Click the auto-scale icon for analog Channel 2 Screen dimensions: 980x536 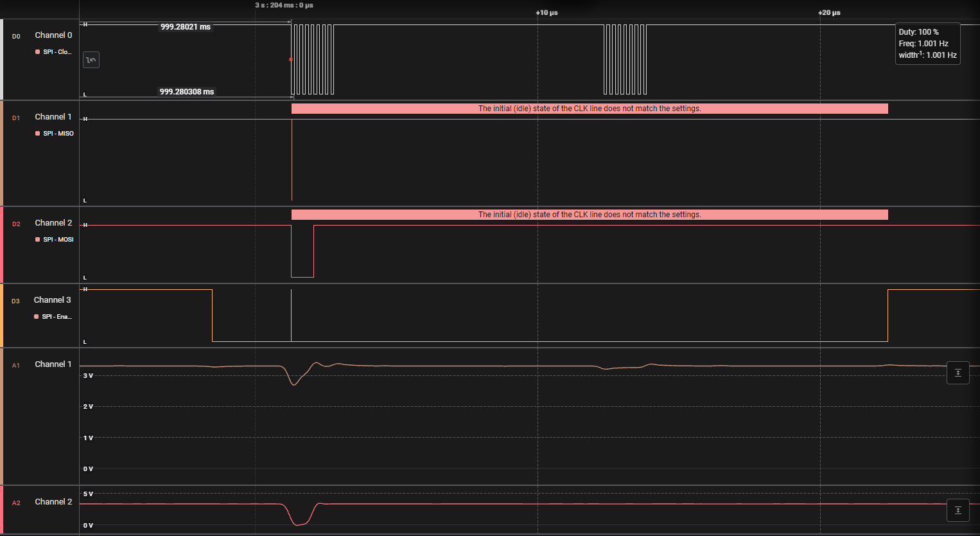pyautogui.click(x=958, y=510)
